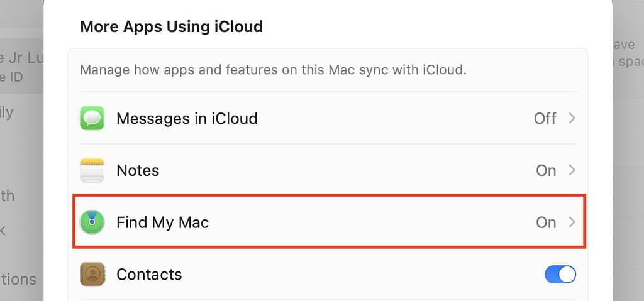Click the Contacts row label

tap(149, 275)
